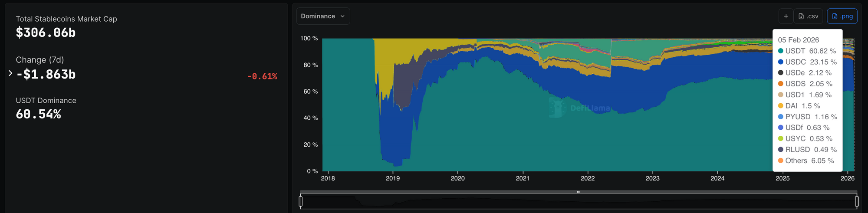Click the 0 % y-axis label

(312, 171)
